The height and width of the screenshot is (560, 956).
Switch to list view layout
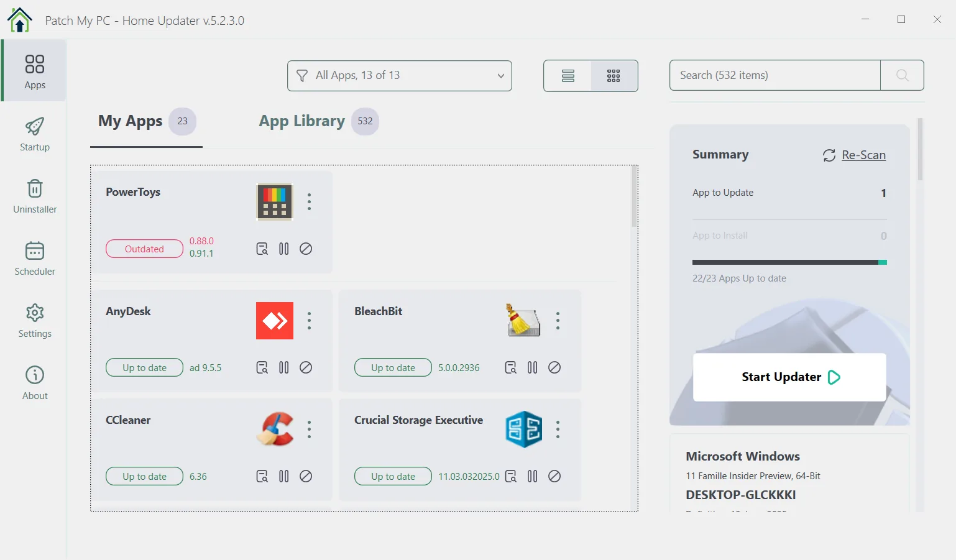coord(568,75)
